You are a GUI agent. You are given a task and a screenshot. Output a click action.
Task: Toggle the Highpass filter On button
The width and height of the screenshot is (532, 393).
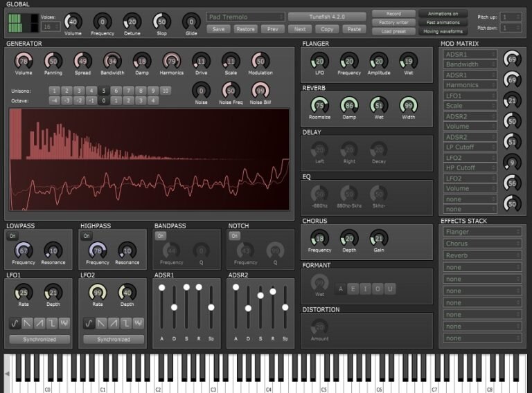[x=87, y=236]
